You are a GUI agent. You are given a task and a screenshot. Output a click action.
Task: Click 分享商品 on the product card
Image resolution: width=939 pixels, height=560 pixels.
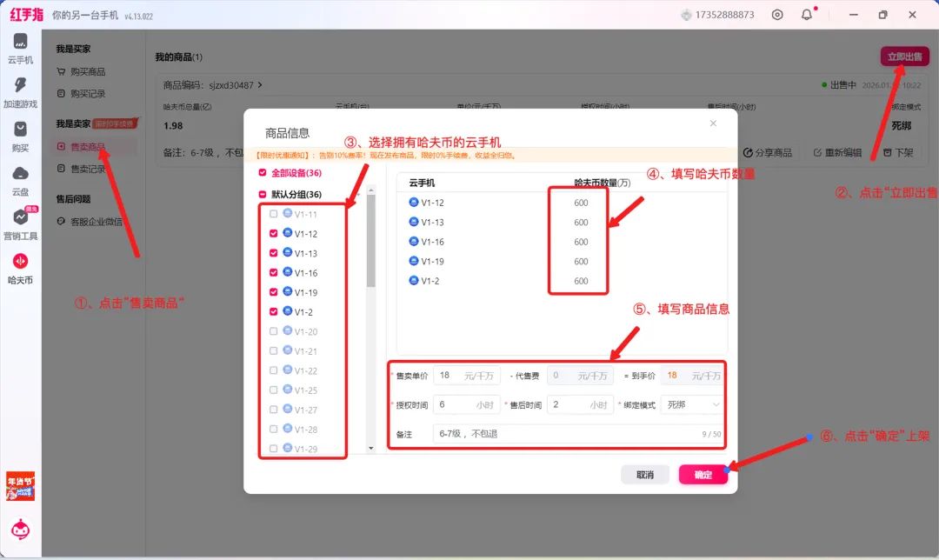tap(768, 153)
